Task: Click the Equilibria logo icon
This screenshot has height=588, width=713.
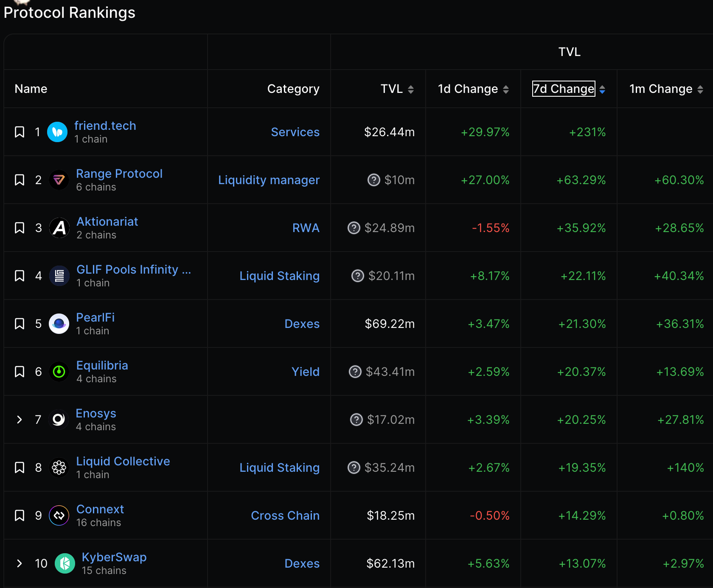Action: 59,372
